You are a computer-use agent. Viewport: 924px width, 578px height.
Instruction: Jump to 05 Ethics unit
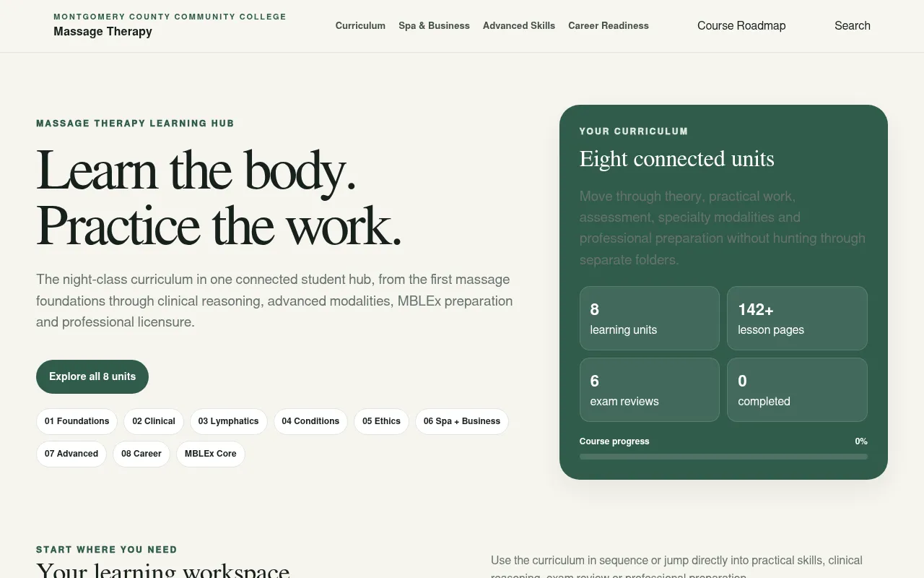(x=381, y=421)
